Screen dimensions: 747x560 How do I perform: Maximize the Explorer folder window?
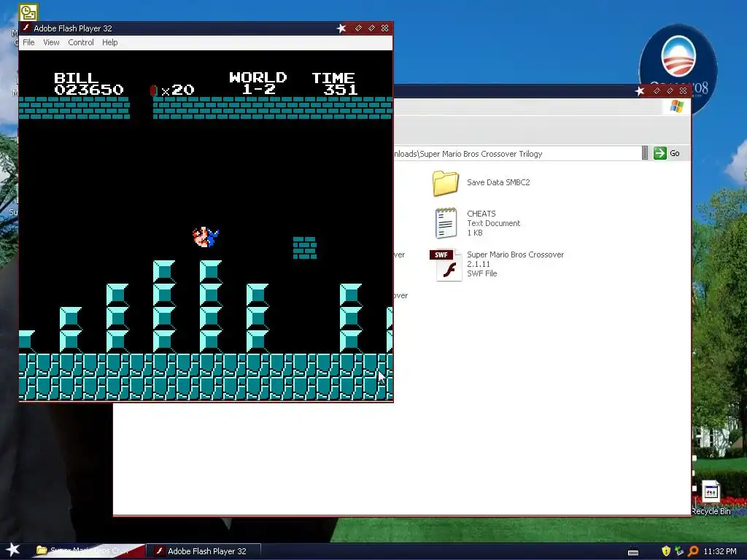670,91
